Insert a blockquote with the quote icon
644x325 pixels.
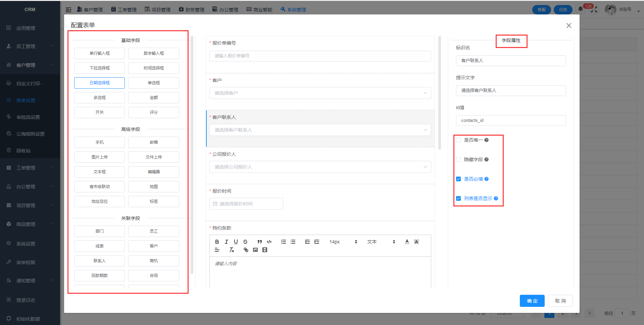point(259,242)
